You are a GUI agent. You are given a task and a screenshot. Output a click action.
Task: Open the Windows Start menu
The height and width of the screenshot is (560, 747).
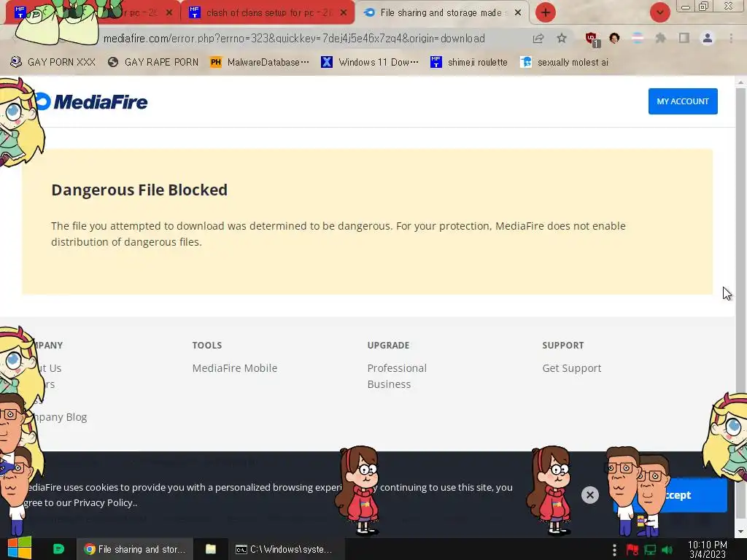click(19, 549)
